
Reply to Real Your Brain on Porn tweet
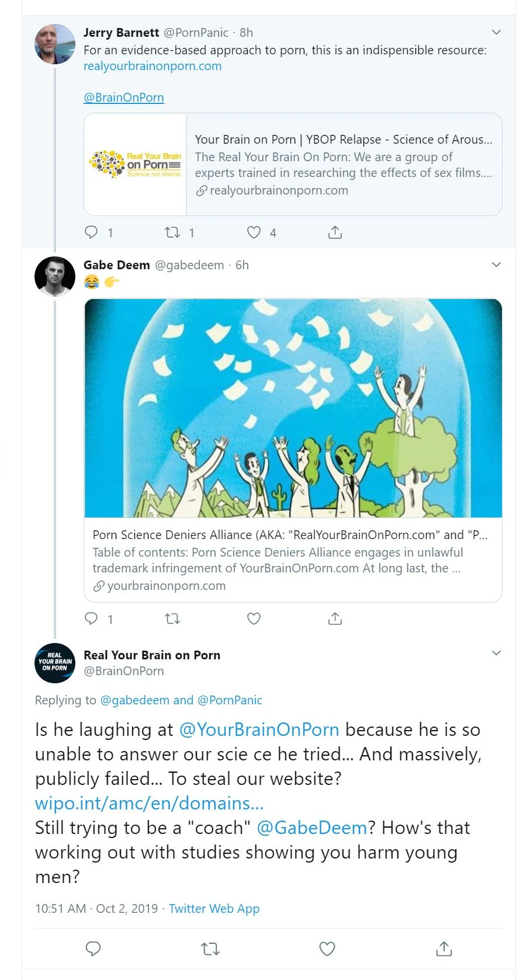click(x=93, y=949)
